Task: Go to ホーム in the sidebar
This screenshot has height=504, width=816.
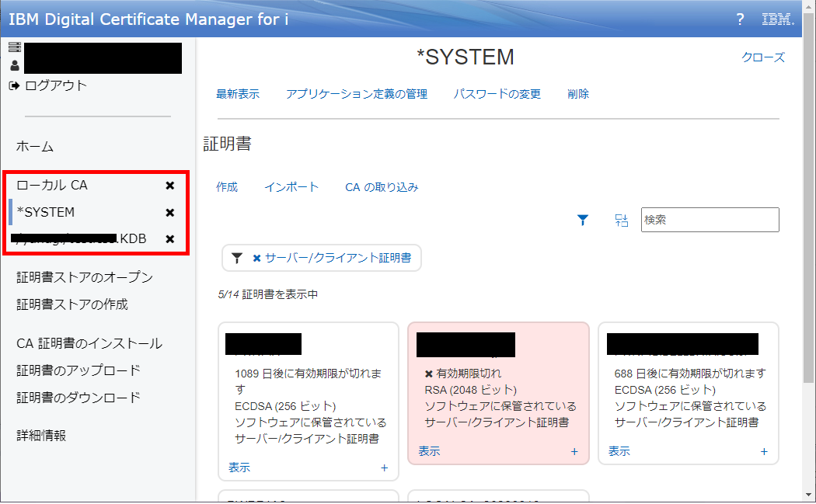Action: [x=35, y=147]
